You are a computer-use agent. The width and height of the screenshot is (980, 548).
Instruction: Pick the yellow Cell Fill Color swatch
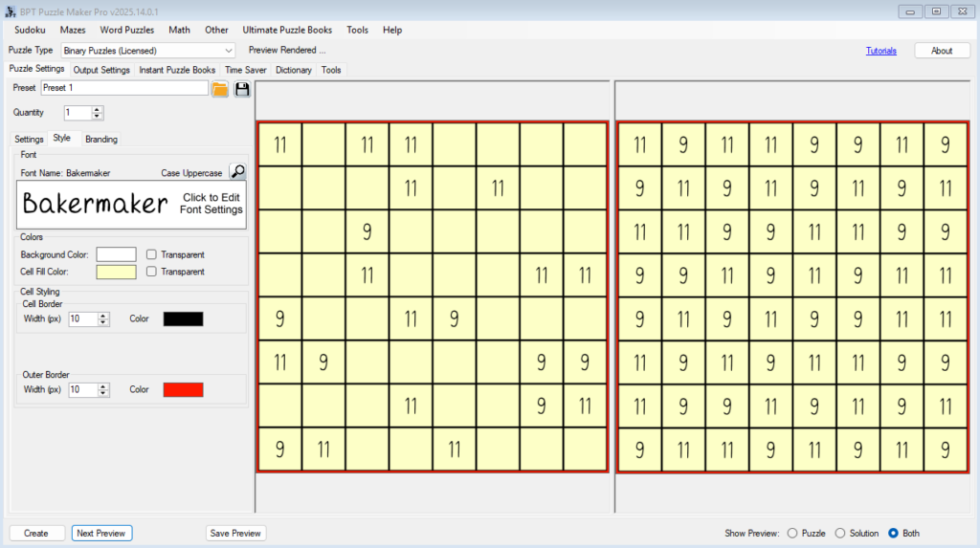(x=116, y=272)
